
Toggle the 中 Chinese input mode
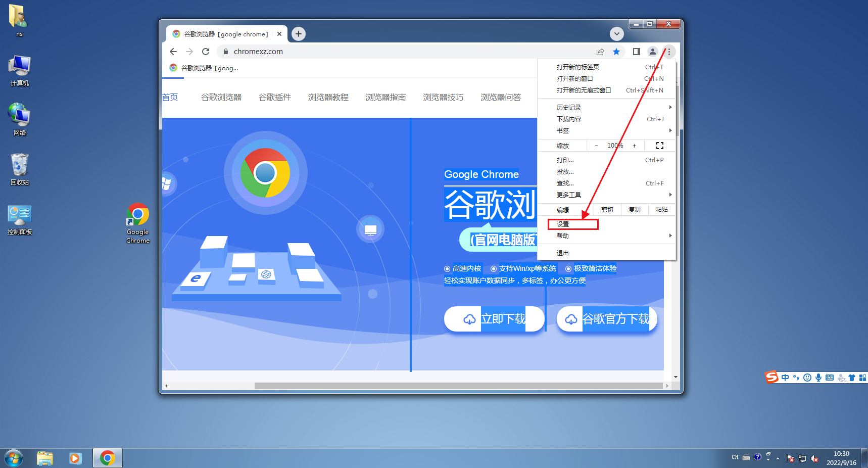tap(785, 378)
